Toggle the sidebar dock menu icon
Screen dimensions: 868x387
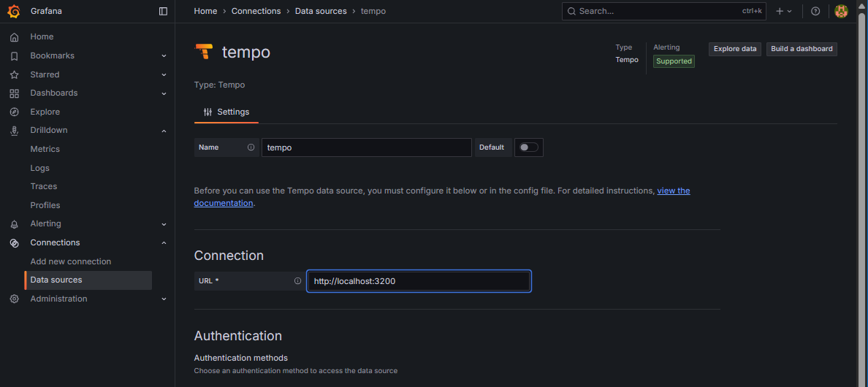[x=163, y=11]
